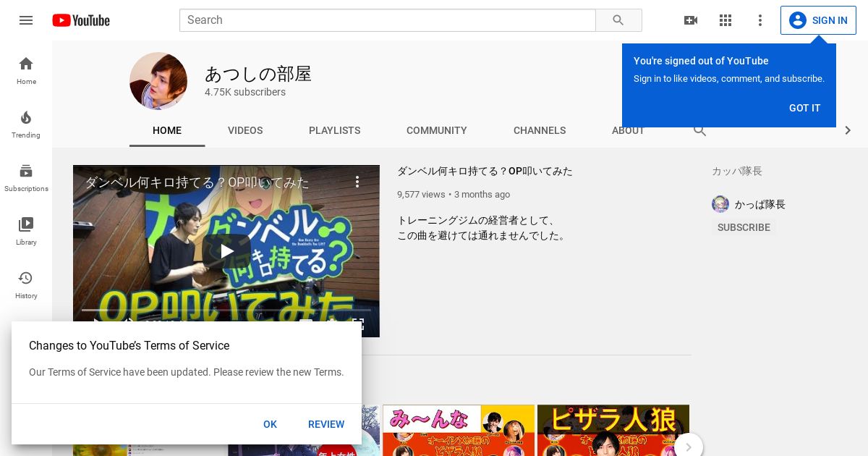
Task: Switch to the VIDEOS tab
Action: click(245, 130)
